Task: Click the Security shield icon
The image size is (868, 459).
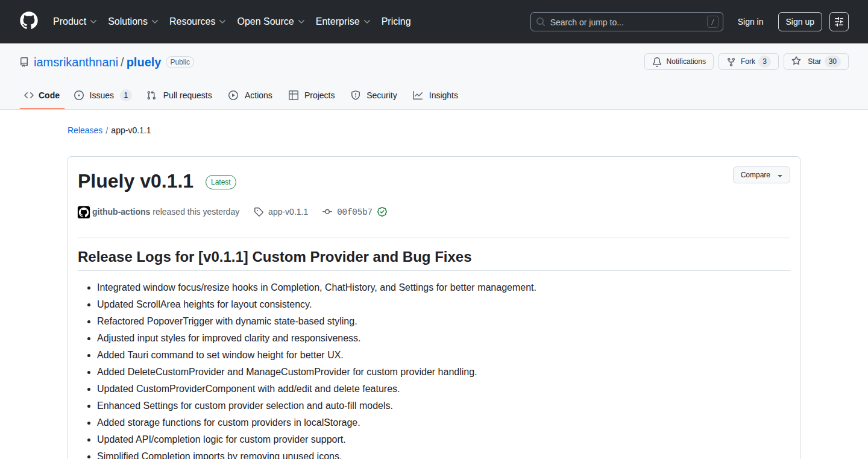Action: pyautogui.click(x=356, y=95)
